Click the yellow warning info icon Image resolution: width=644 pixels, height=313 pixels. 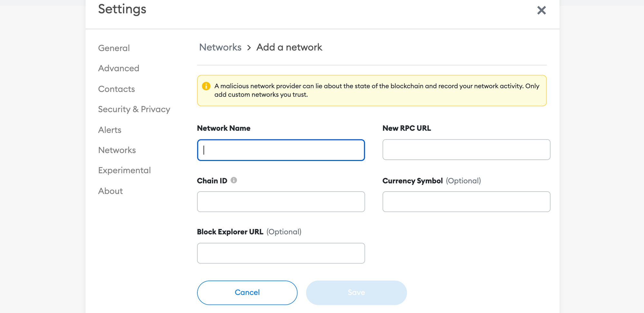pyautogui.click(x=206, y=86)
